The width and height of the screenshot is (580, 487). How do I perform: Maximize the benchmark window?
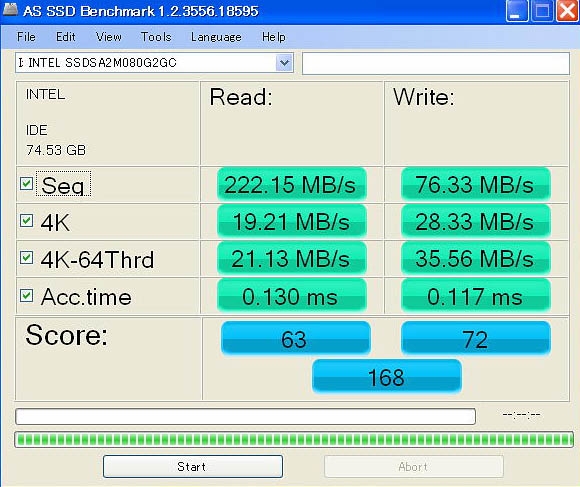click(542, 11)
